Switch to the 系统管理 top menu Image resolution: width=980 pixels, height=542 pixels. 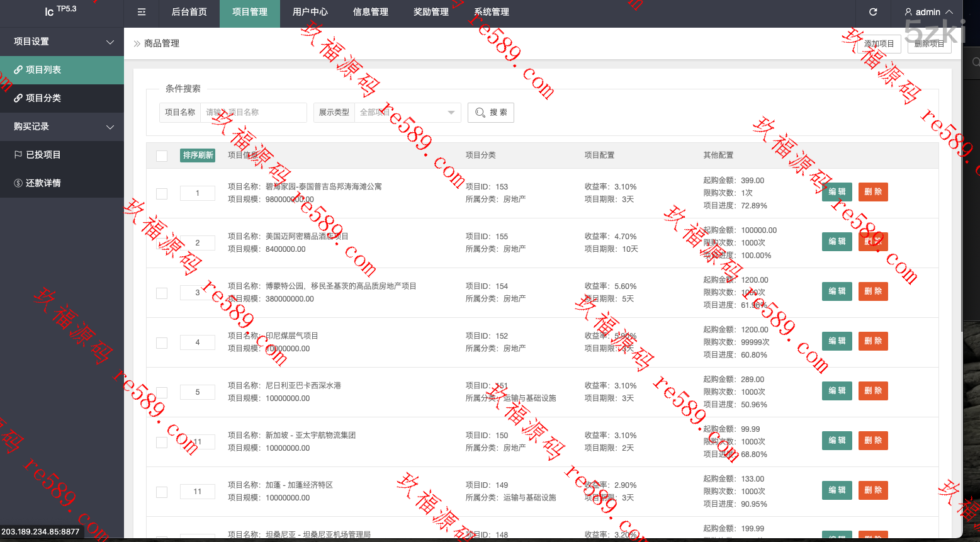click(491, 12)
